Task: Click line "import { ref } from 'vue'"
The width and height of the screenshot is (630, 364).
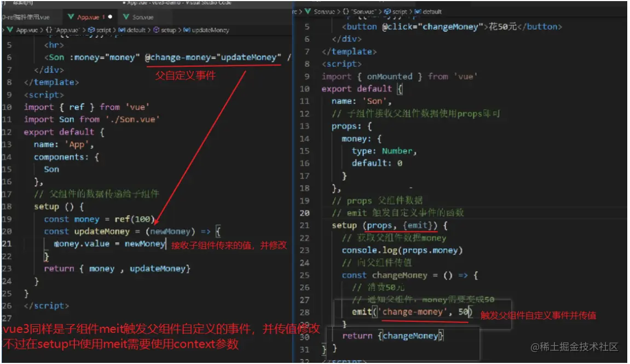Action: click(x=86, y=107)
